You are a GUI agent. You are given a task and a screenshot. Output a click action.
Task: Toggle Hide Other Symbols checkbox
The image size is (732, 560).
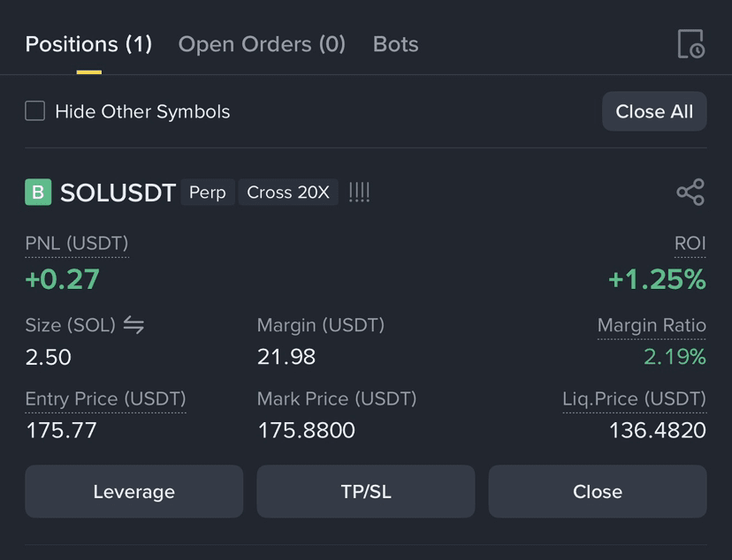point(35,111)
